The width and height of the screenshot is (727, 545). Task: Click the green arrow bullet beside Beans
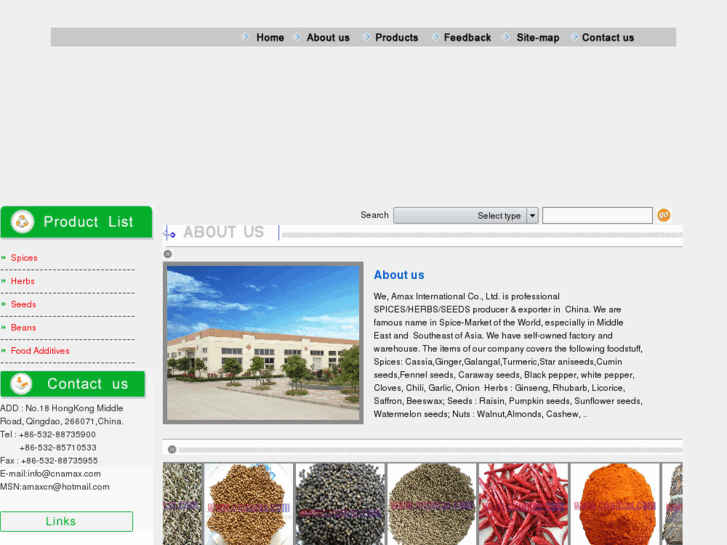pyautogui.click(x=4, y=327)
